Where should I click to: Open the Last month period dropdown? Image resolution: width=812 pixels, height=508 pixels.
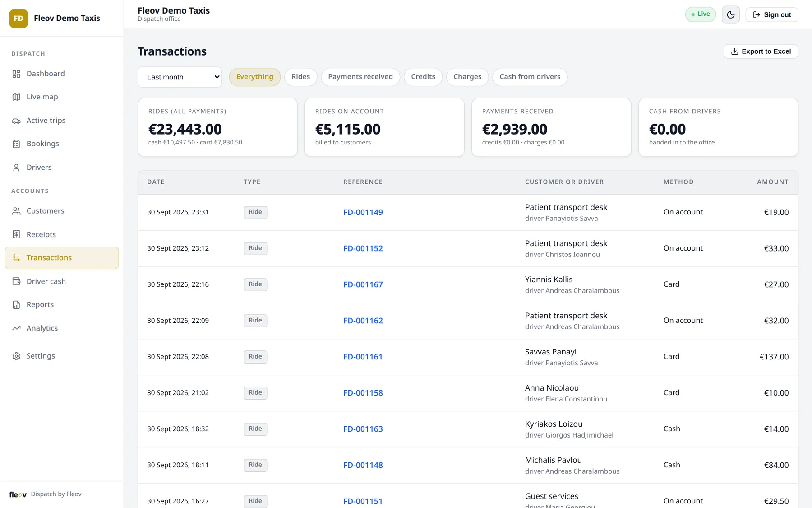[x=180, y=77]
